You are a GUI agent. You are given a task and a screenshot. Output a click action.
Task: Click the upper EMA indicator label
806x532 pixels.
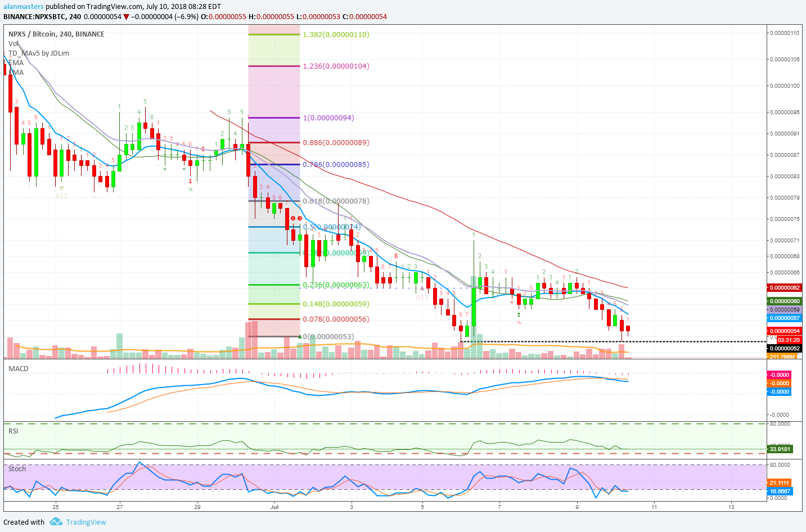[x=16, y=62]
